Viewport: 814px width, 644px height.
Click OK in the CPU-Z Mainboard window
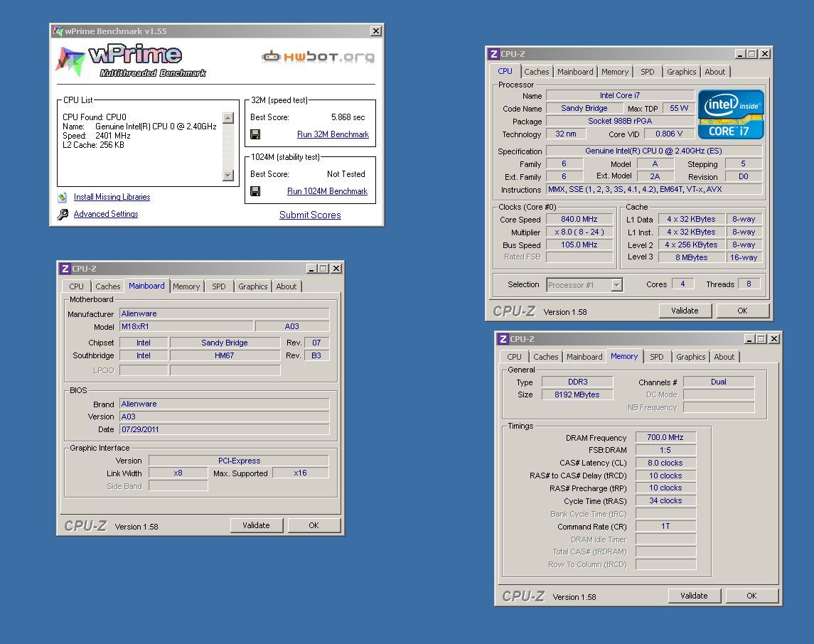pos(314,526)
